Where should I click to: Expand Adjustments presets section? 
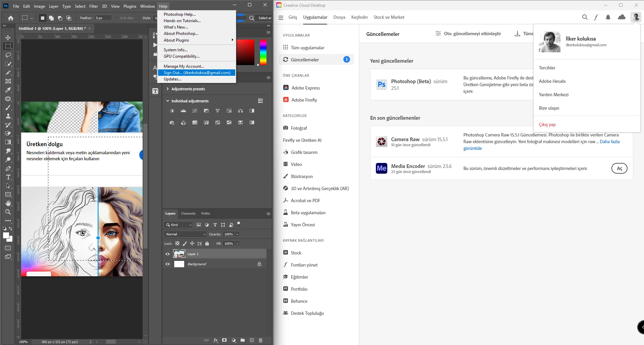click(167, 89)
